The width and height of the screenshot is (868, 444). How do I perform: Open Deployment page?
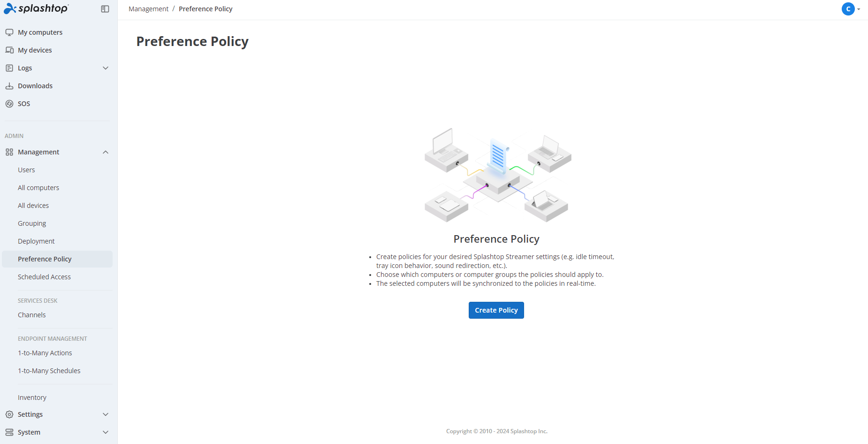pos(36,241)
